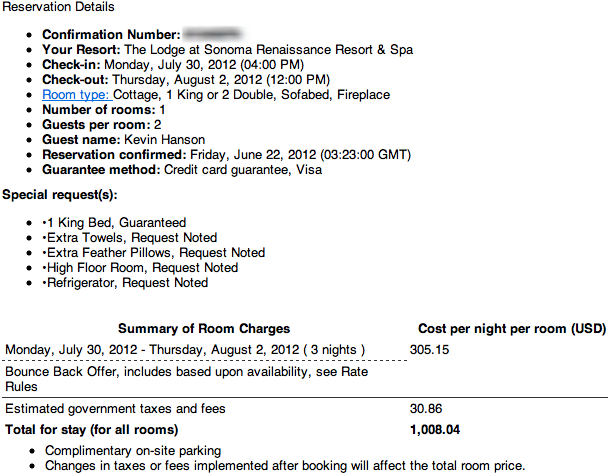Click the Extra Feather Pillows request
Viewport: 608px width, 474px height.
point(154,253)
